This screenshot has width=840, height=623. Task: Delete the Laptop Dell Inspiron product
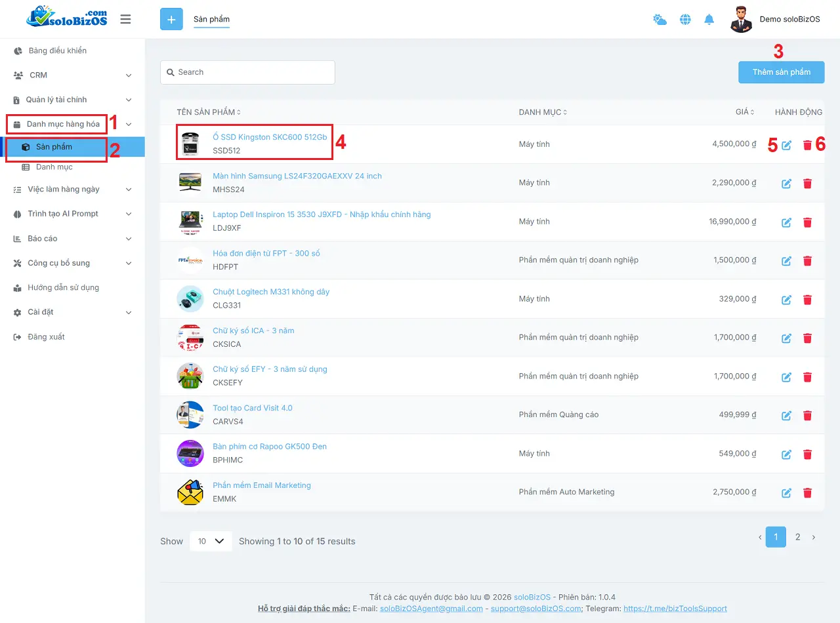(807, 222)
